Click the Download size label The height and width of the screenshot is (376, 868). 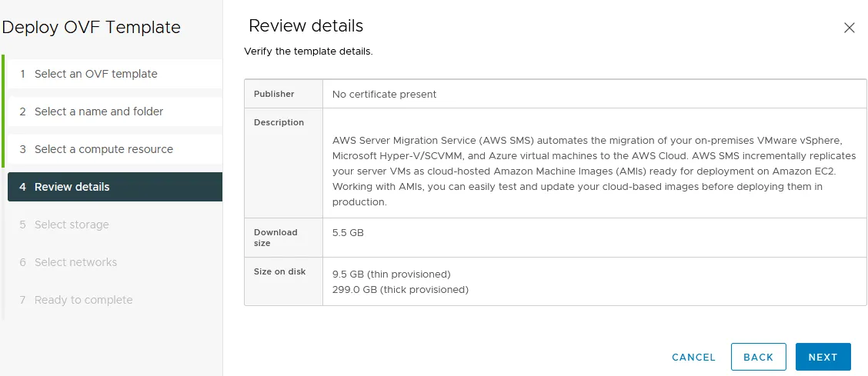pos(275,238)
